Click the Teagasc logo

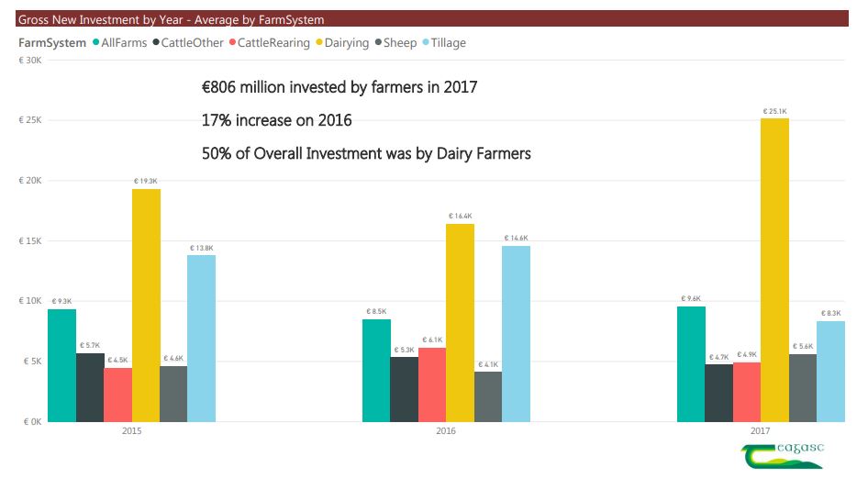pyautogui.click(x=782, y=455)
